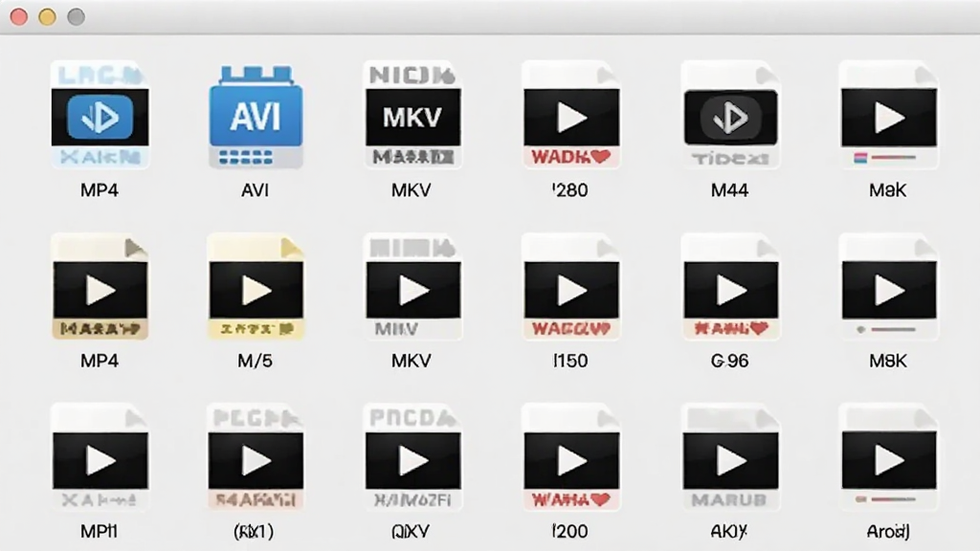
Task: Select the M44 file icon with gray play badge
Action: (x=730, y=115)
